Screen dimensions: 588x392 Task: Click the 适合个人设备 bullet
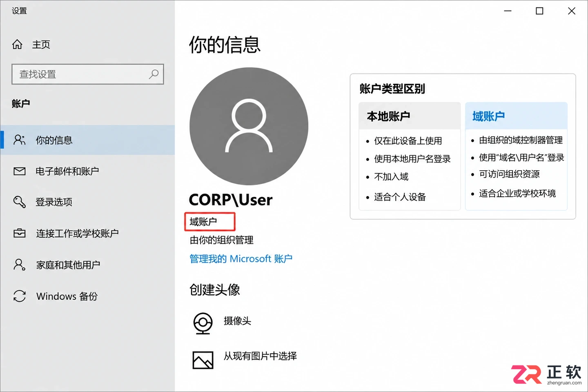[x=400, y=197]
